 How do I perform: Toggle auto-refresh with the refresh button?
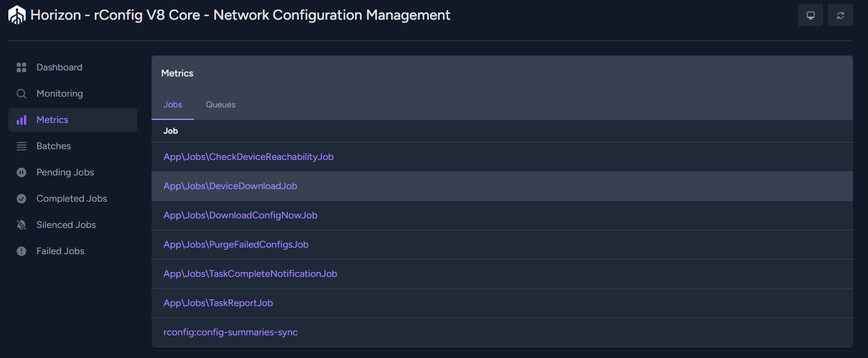841,15
